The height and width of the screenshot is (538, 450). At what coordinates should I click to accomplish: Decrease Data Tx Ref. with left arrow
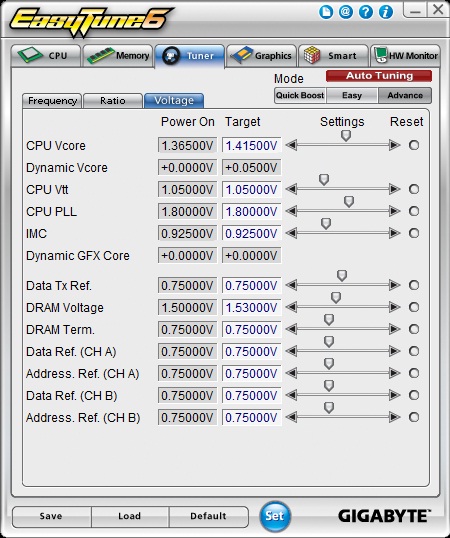pyautogui.click(x=291, y=285)
